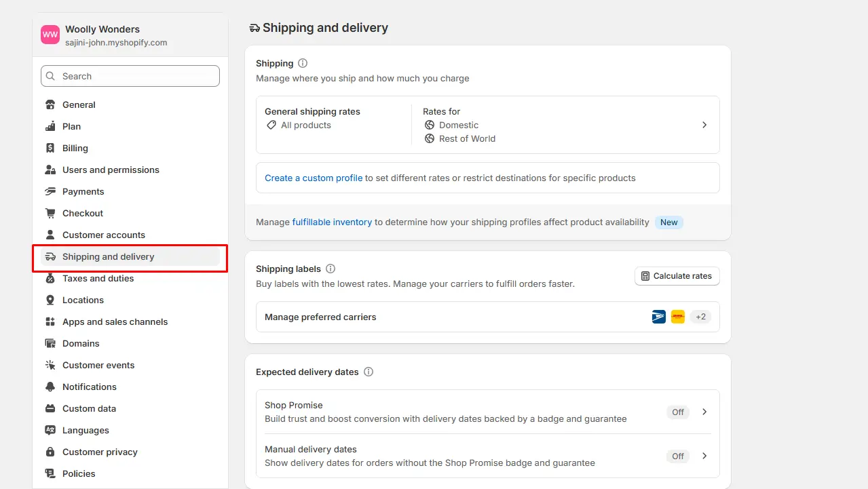The image size is (868, 489).
Task: Click the Shipping and delivery truck icon in sidebar
Action: coord(50,256)
